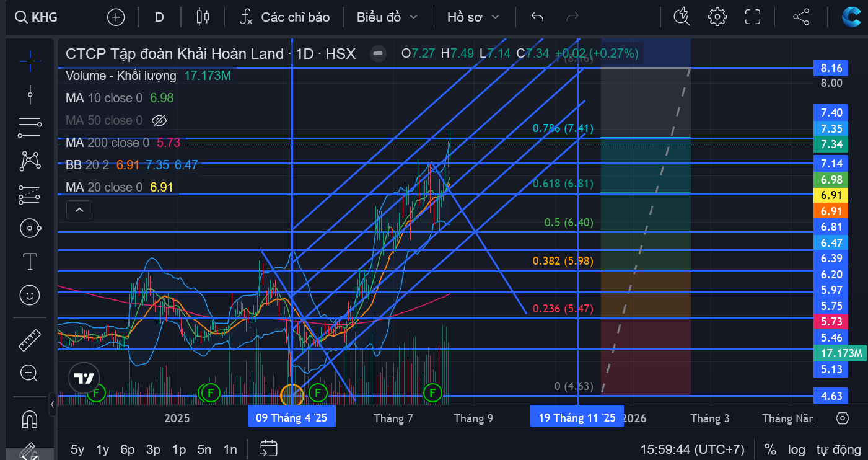Open the symbol legend more options chip

pyautogui.click(x=379, y=54)
